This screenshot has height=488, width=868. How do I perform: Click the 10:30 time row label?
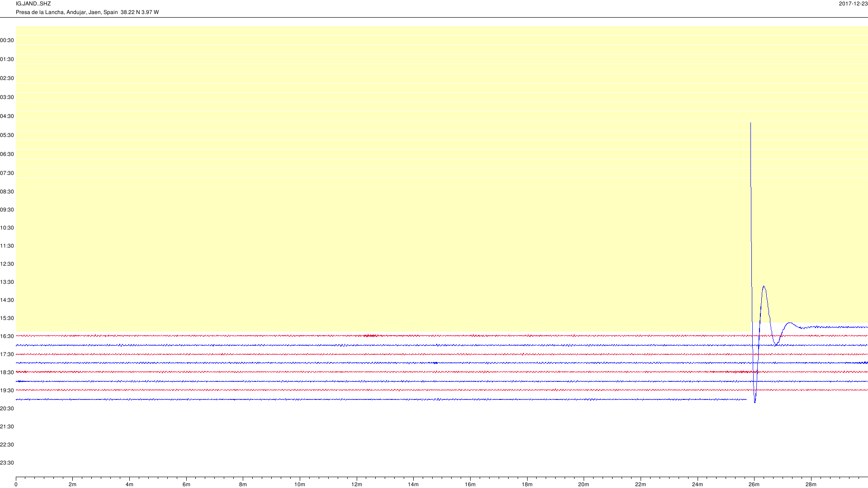7,228
